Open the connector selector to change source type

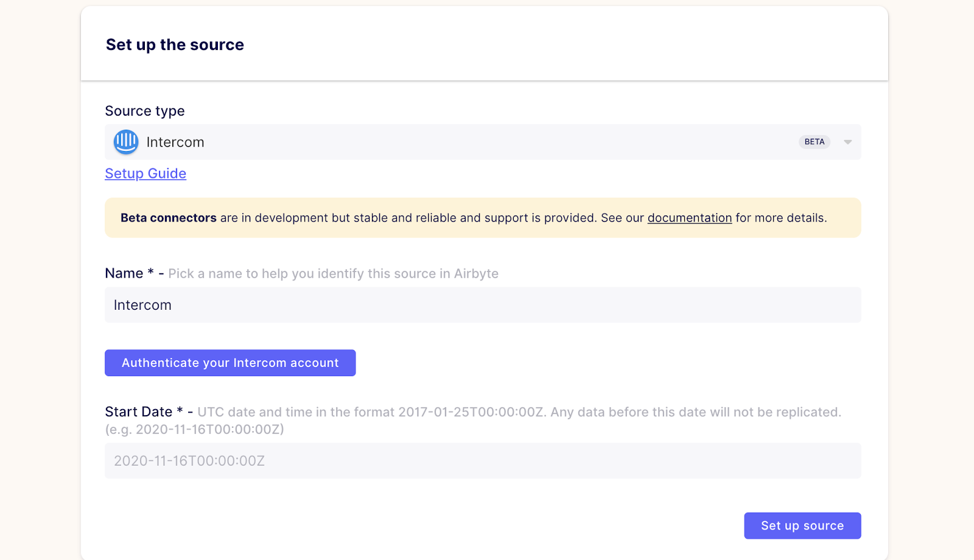click(x=848, y=142)
